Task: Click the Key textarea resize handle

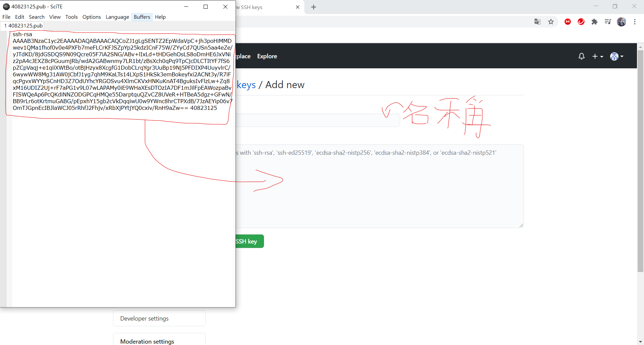Action: coord(521,225)
